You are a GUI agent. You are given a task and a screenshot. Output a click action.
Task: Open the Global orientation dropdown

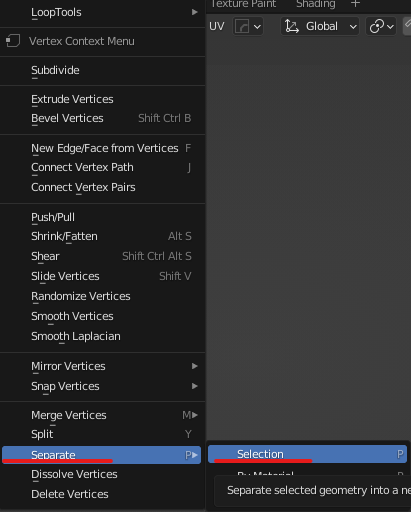pyautogui.click(x=320, y=26)
